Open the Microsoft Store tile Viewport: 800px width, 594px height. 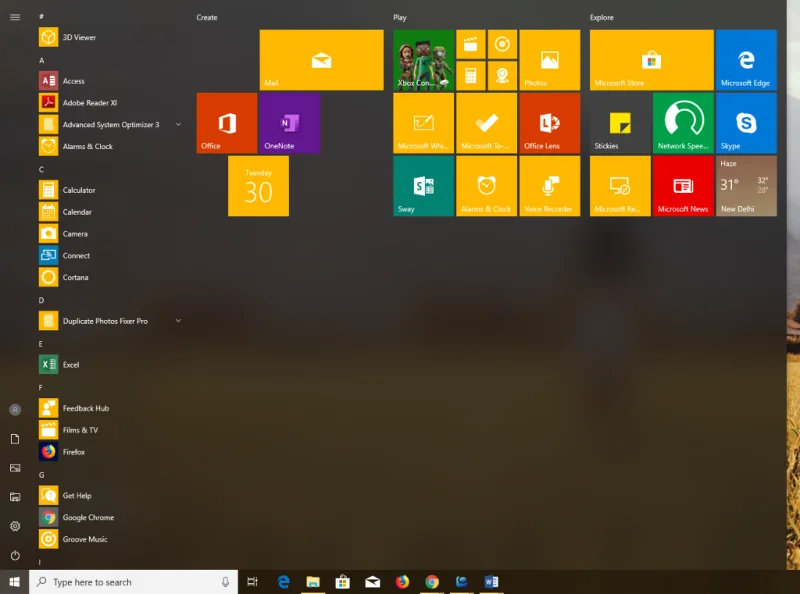650,59
